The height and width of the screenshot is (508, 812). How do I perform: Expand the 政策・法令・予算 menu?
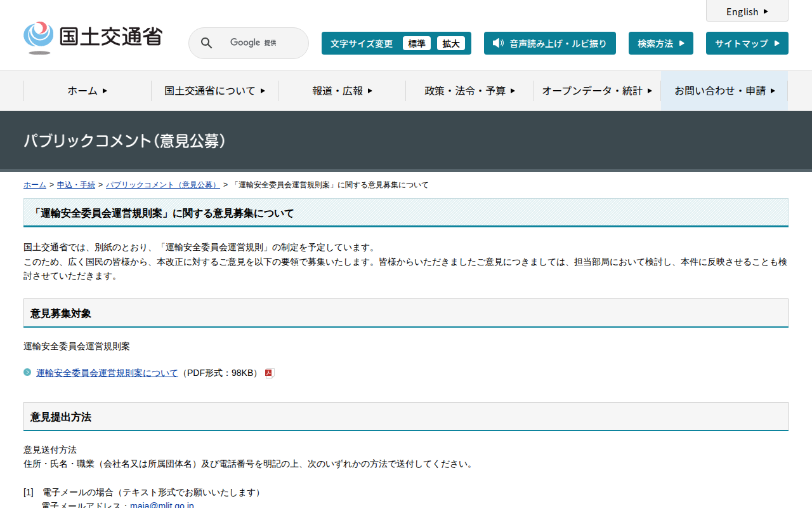469,91
